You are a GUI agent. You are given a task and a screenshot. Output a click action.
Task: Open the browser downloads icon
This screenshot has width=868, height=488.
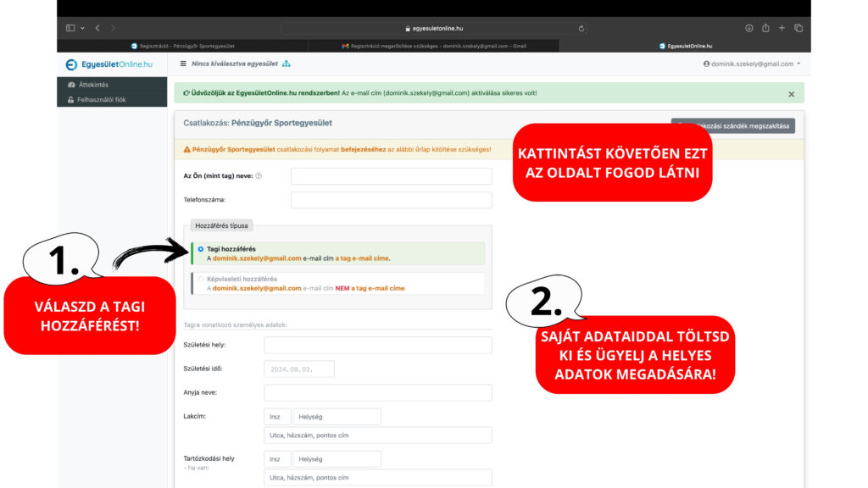point(749,28)
